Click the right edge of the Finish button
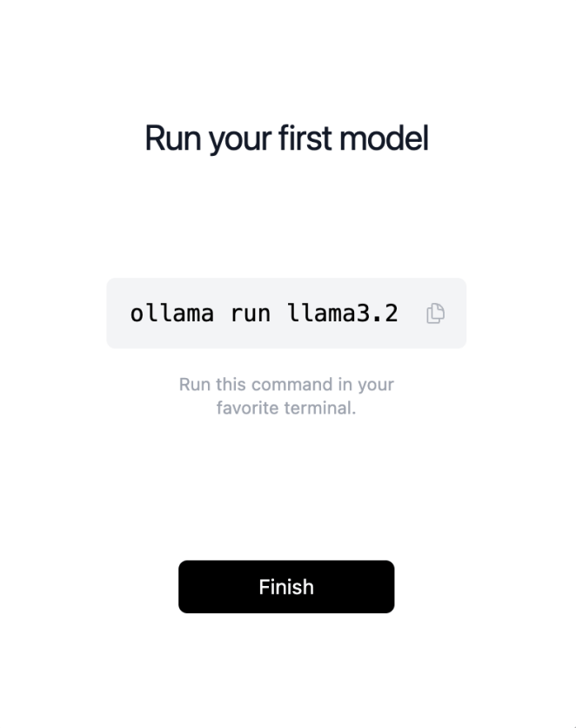 click(x=387, y=587)
